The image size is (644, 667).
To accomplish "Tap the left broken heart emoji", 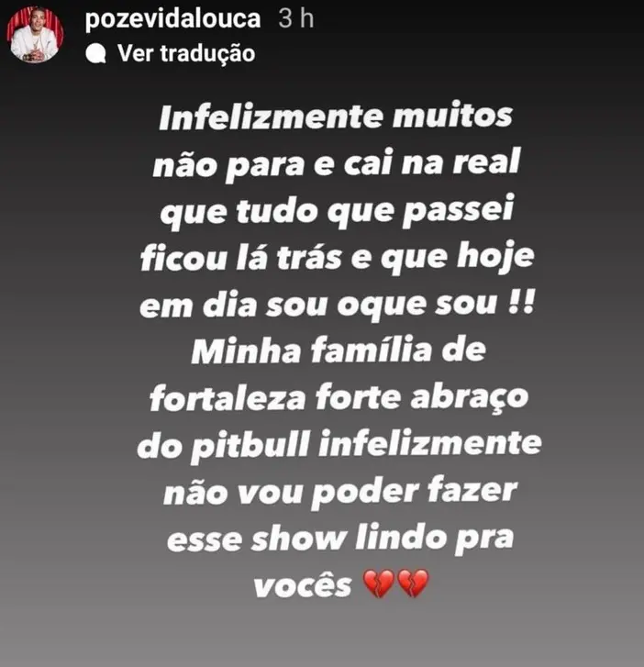I will [x=379, y=584].
